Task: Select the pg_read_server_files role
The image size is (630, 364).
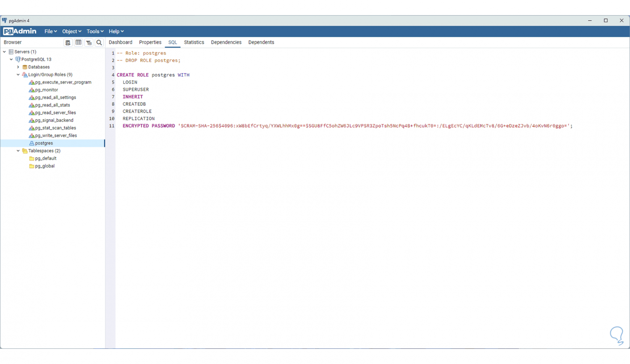Action: coord(55,113)
